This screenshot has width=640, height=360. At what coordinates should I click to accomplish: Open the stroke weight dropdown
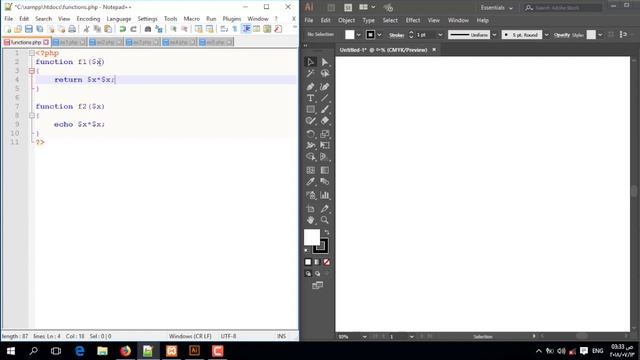tap(440, 35)
